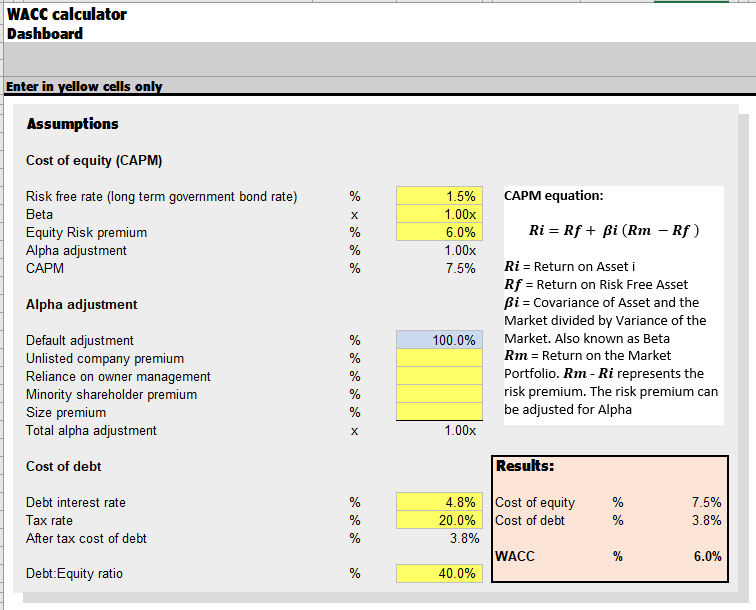Image resolution: width=756 pixels, height=610 pixels.
Task: Click the Default adjustment label
Action: click(80, 340)
